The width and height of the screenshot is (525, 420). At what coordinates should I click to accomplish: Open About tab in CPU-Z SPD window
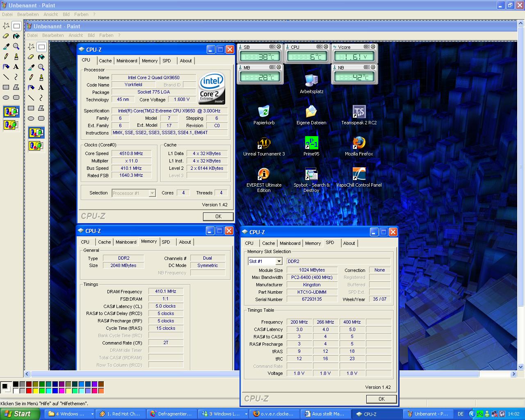[x=349, y=243]
